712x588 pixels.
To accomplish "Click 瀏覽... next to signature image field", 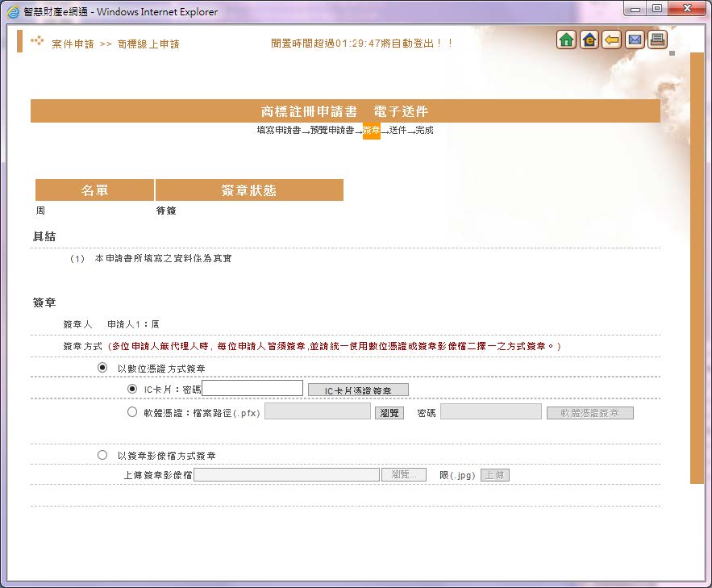I will point(403,474).
